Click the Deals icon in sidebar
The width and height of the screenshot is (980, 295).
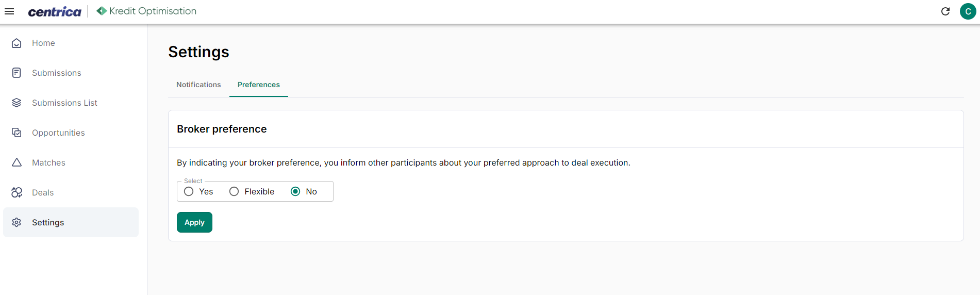click(x=16, y=192)
